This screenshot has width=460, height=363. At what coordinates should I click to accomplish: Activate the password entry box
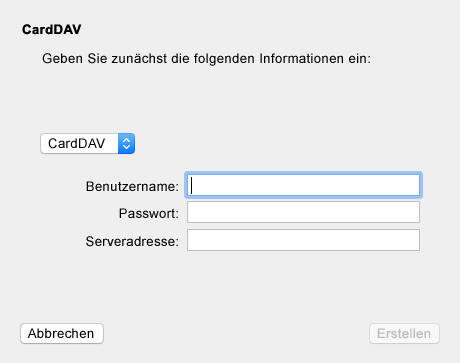click(303, 212)
